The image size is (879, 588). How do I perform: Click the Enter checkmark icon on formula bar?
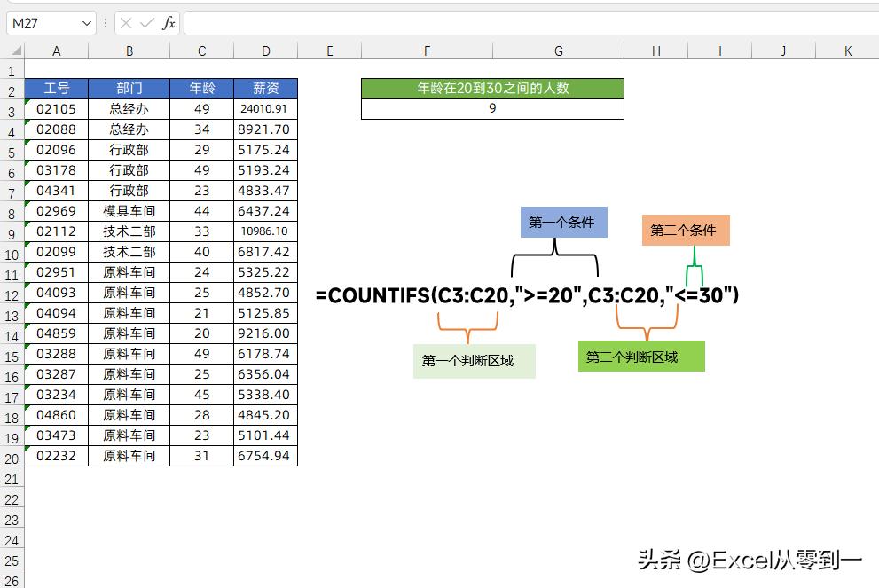(146, 23)
